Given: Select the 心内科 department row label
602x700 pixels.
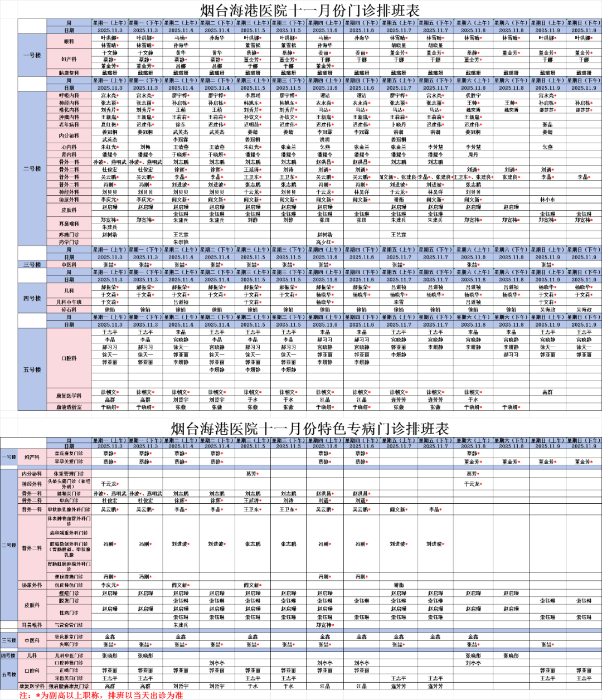Looking at the screenshot, I should [x=69, y=146].
